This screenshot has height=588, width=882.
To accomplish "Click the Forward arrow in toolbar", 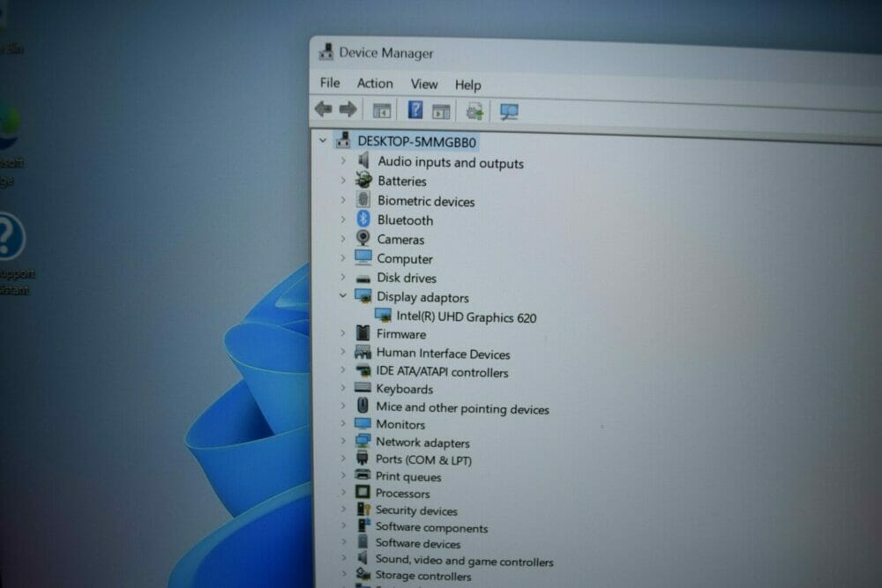I will [x=348, y=108].
